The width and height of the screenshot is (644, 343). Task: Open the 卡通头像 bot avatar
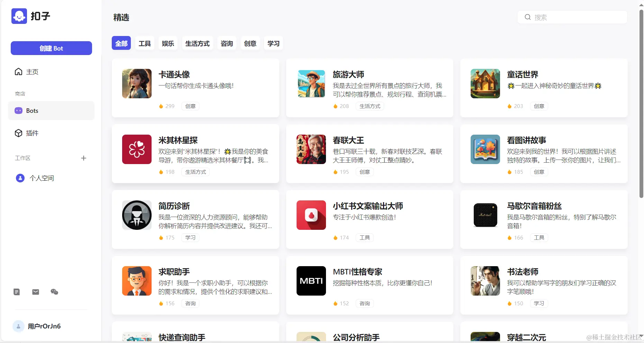click(137, 83)
